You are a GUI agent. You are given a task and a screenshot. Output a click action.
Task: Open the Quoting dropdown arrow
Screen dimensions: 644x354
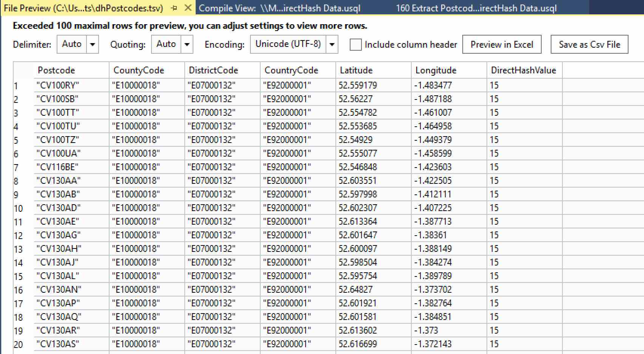point(187,44)
